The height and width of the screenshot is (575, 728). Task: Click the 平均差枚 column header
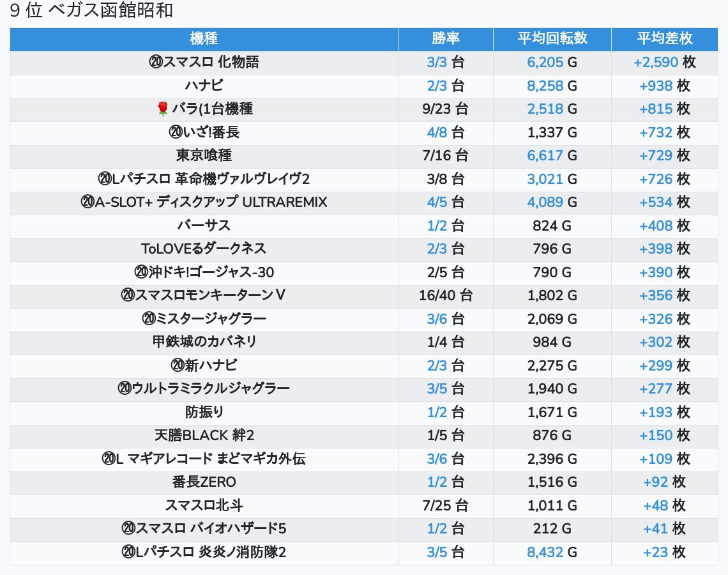click(x=664, y=39)
